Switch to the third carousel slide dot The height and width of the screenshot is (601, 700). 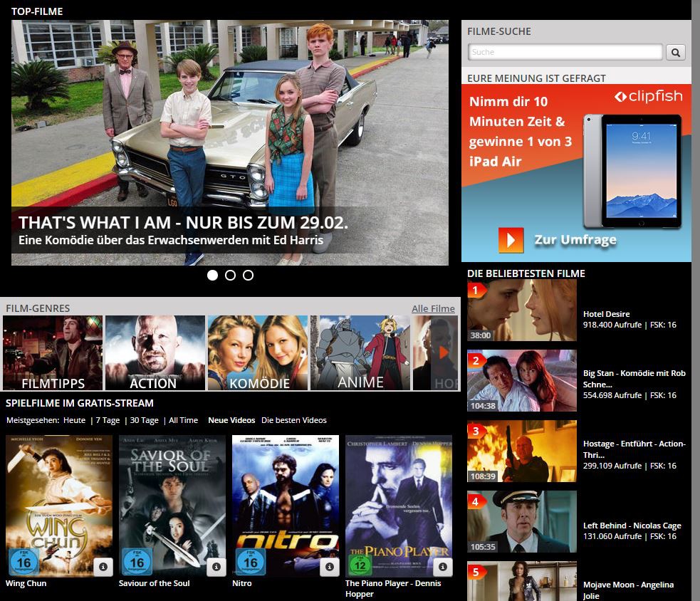(248, 276)
